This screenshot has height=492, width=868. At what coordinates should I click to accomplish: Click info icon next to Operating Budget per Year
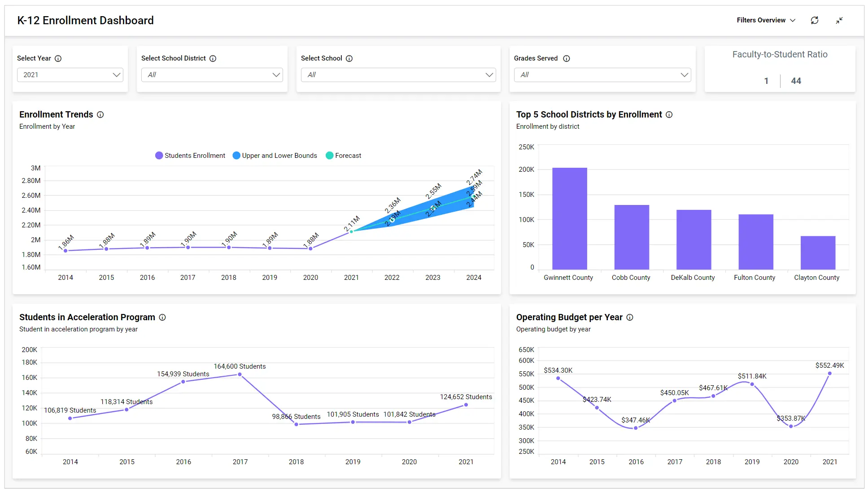click(x=630, y=317)
